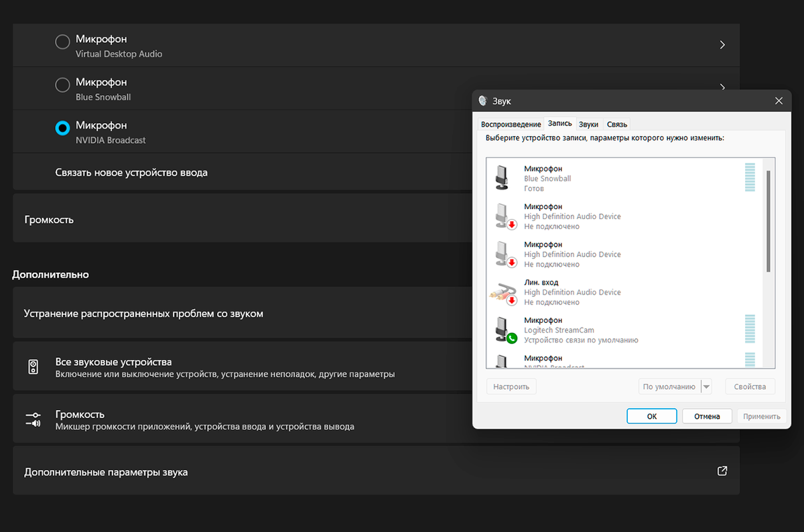Open the 'По умолчанию' dropdown arrow
804x532 pixels.
tap(706, 387)
